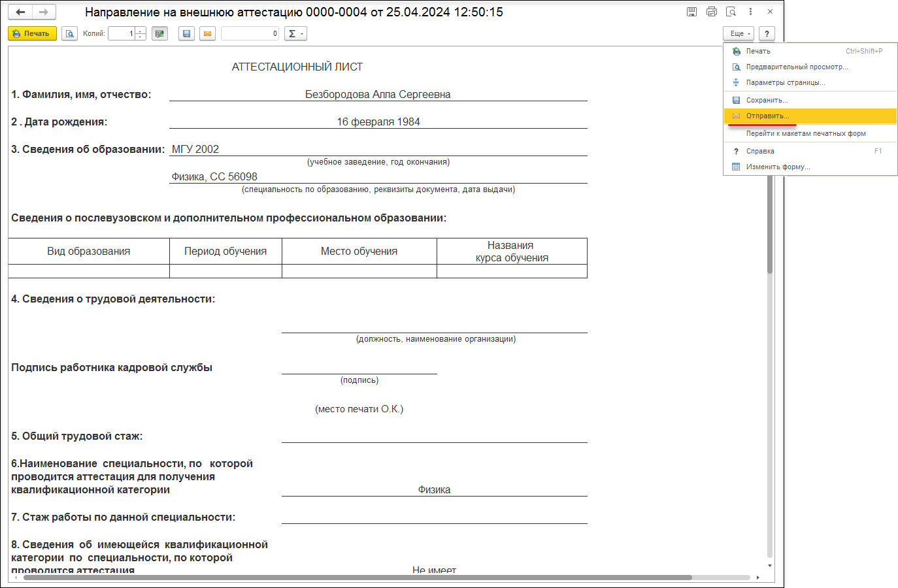This screenshot has width=898, height=588.
Task: Choose Печать in the dropdown menu
Action: pyautogui.click(x=810, y=51)
